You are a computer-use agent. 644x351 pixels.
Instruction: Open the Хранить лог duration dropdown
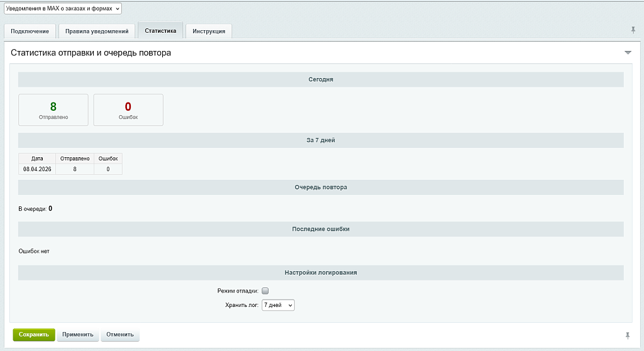pos(278,305)
